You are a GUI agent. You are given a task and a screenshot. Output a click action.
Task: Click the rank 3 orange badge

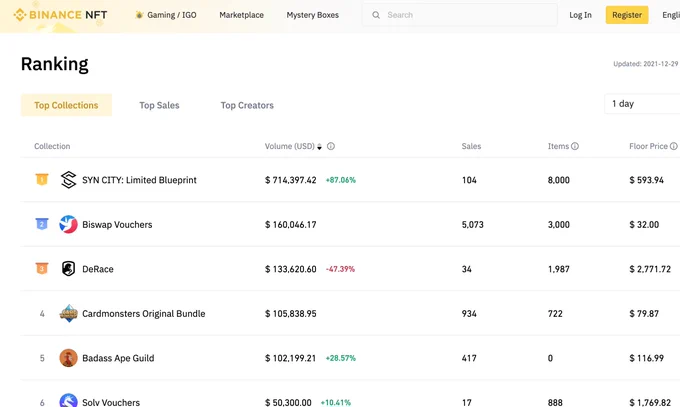[x=42, y=269]
